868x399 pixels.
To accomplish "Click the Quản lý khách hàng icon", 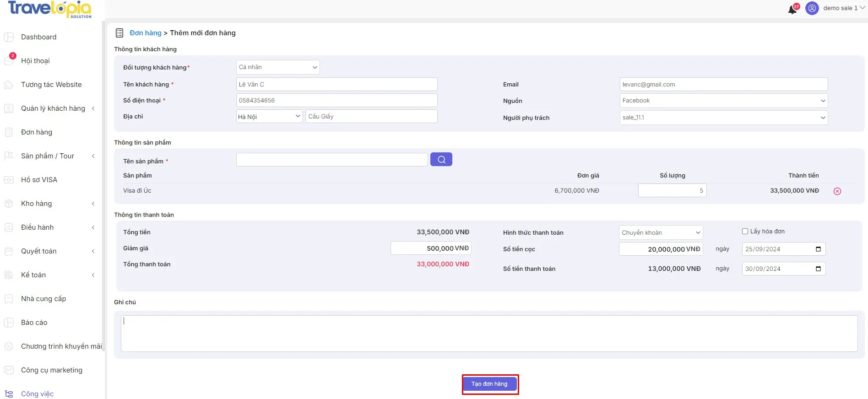I will point(9,108).
